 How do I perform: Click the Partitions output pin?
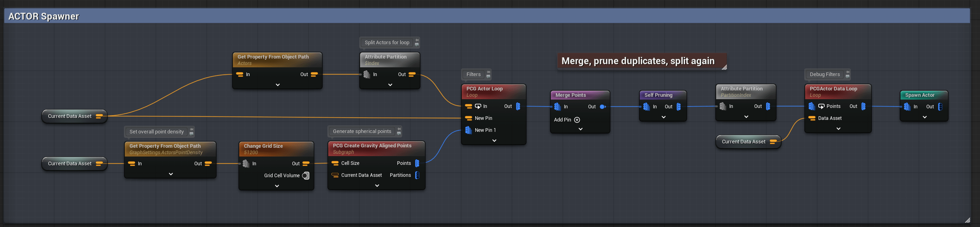[417, 175]
